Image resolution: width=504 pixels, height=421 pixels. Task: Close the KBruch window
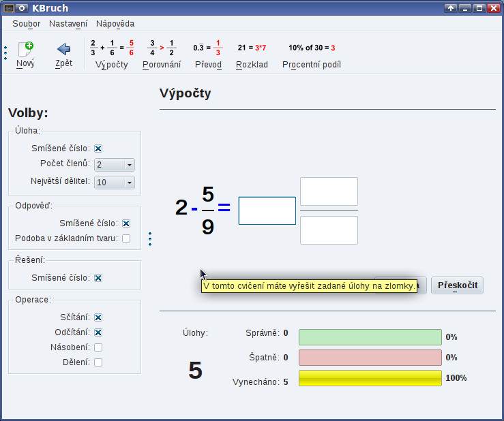pos(494,8)
